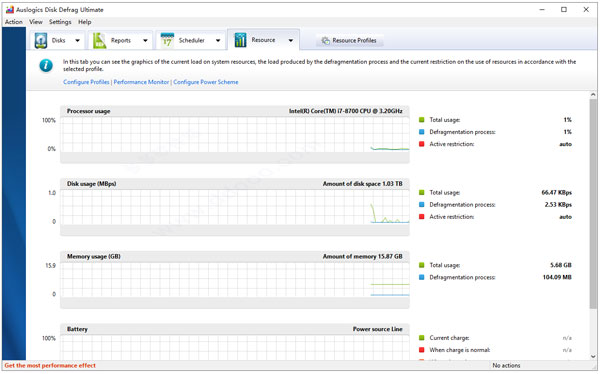This screenshot has width=600, height=374.
Task: Click the Disks tab icon
Action: pyautogui.click(x=41, y=40)
